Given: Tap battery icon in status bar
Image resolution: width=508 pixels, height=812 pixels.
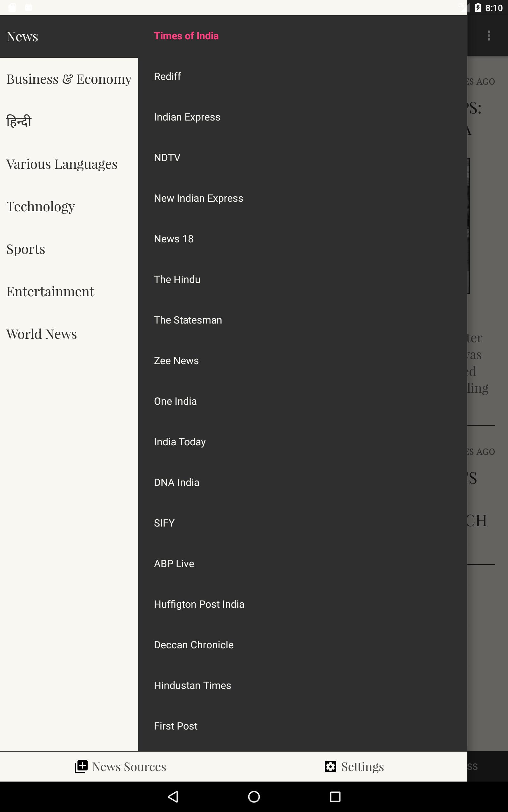Looking at the screenshot, I should 478,8.
